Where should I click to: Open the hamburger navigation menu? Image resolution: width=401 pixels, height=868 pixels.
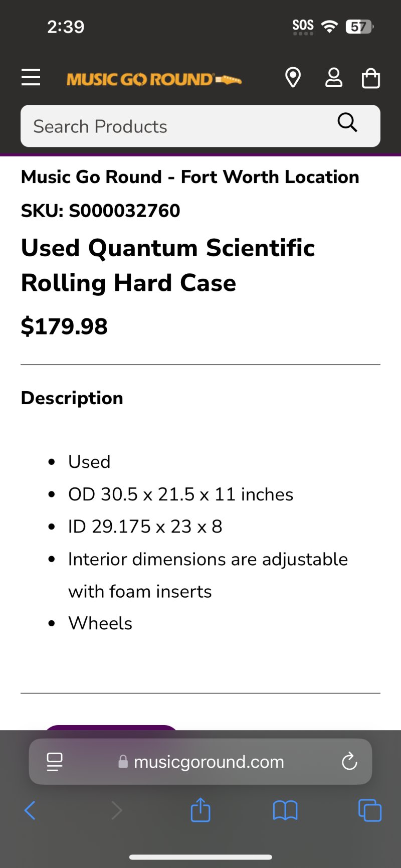click(31, 78)
